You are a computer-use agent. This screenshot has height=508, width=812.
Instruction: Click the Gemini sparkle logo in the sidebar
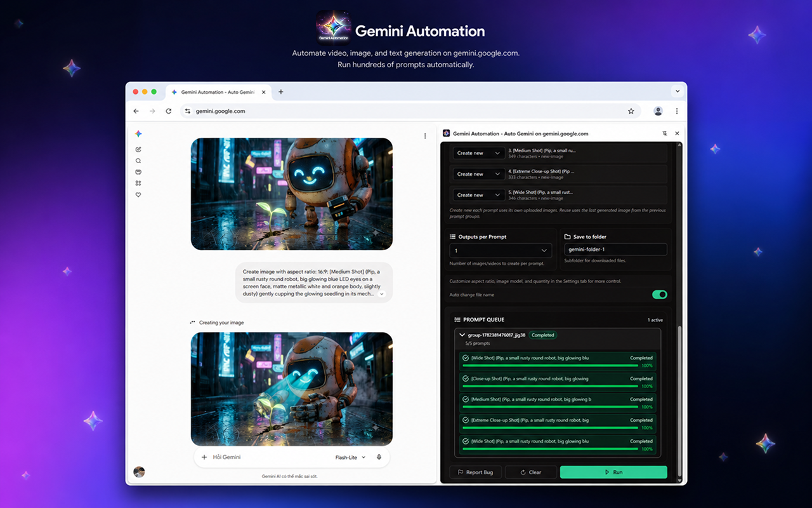pos(138,134)
